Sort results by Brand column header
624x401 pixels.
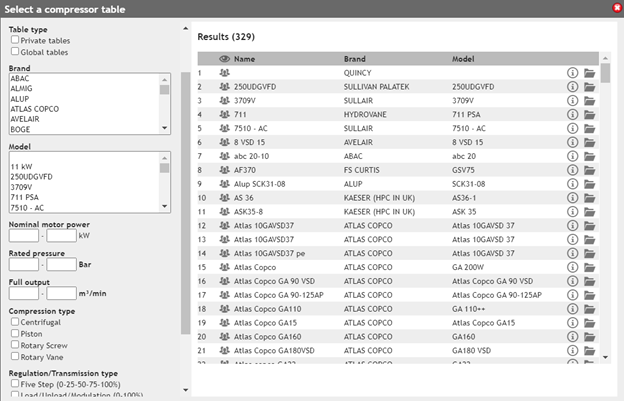click(355, 59)
